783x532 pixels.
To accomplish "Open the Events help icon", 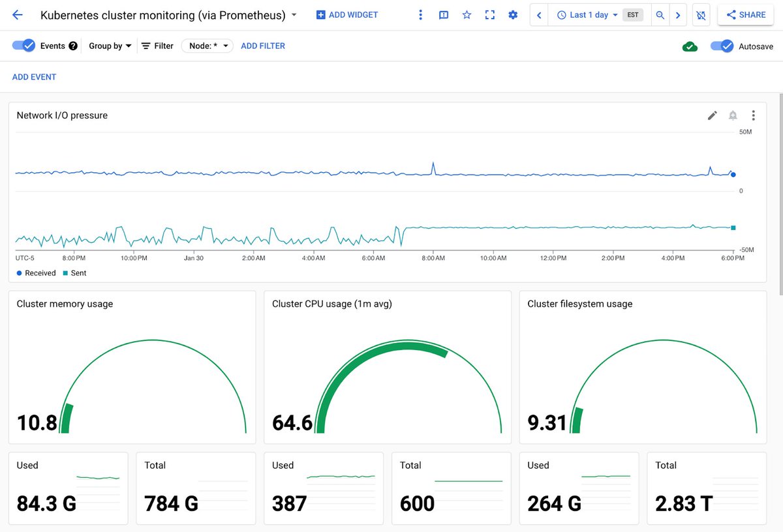I will pyautogui.click(x=73, y=46).
